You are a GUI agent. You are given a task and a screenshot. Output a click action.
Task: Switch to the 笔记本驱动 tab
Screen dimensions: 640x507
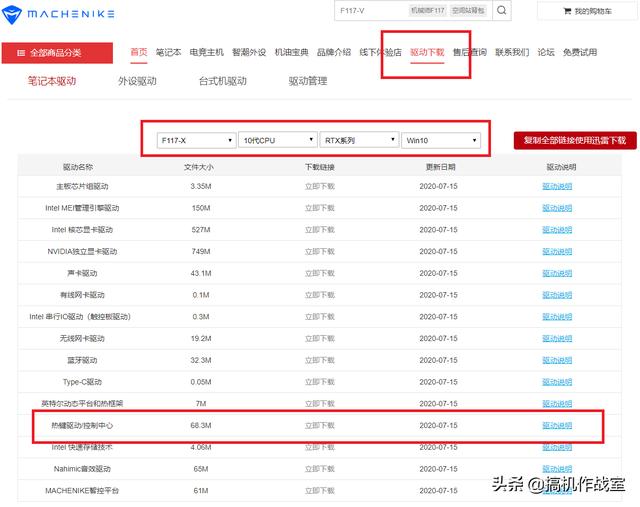tap(52, 81)
